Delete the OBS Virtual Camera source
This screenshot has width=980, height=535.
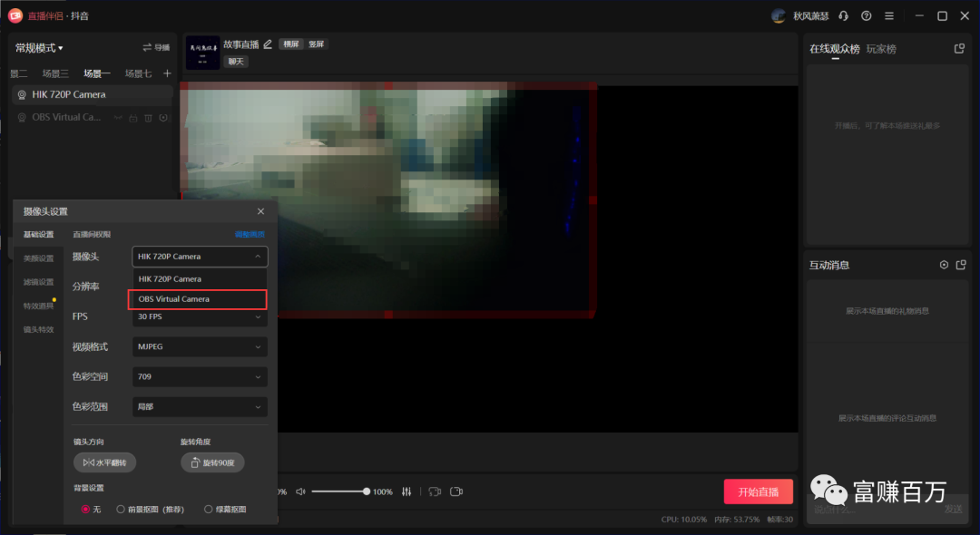pyautogui.click(x=148, y=118)
